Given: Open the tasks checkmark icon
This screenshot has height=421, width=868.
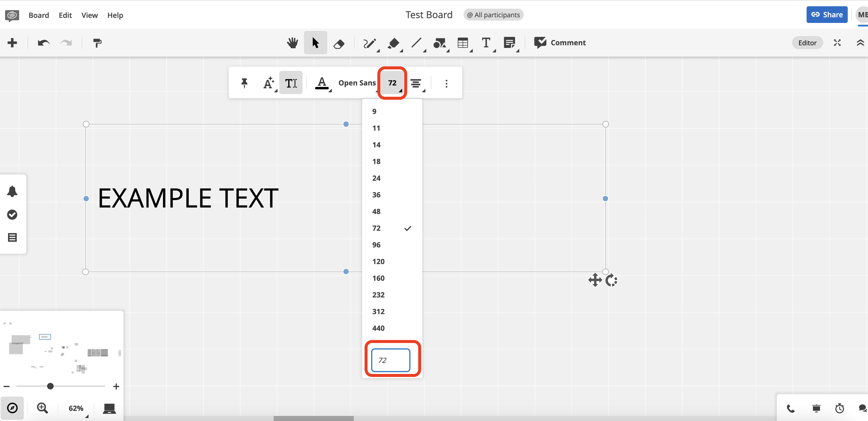Looking at the screenshot, I should click(13, 214).
